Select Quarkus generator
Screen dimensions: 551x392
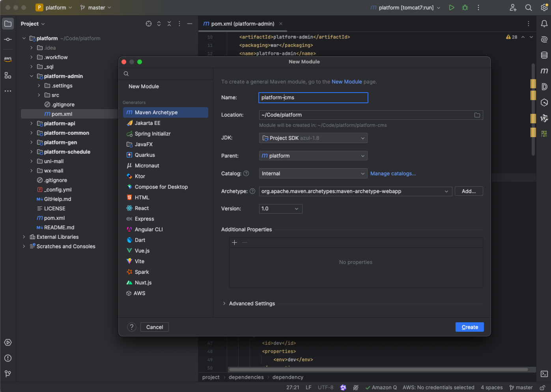pos(166,155)
